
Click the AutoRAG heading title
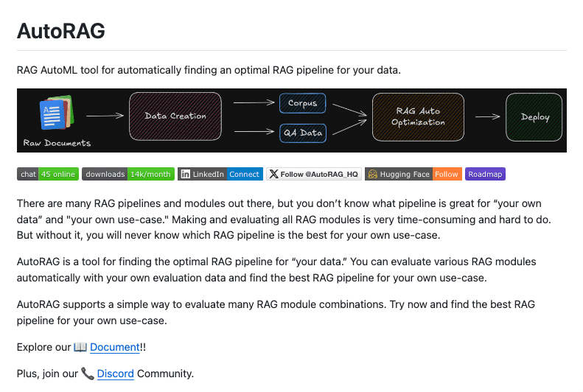[x=61, y=30]
